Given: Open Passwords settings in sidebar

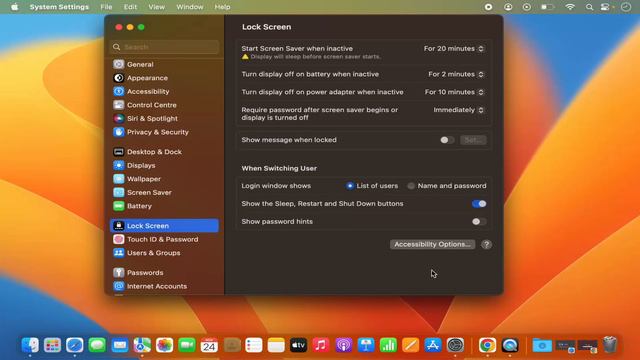Looking at the screenshot, I should click(x=164, y=273).
